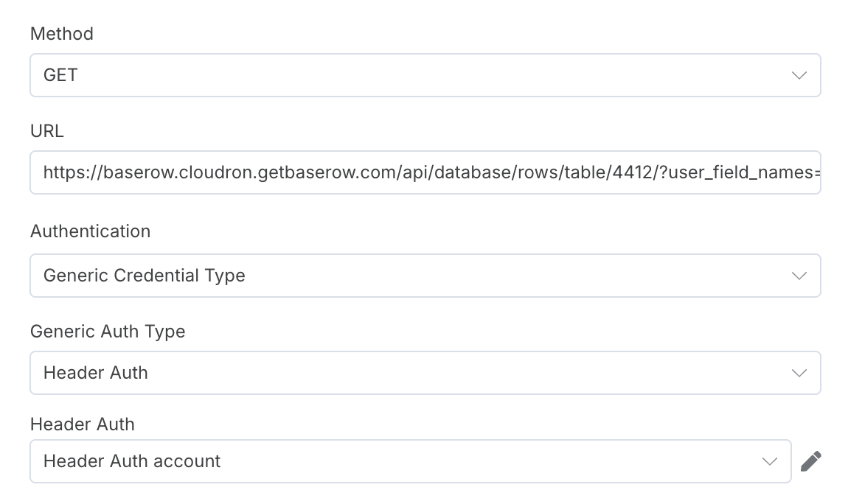Open the Header Auth credential selector
The image size is (848, 504).
411,461
